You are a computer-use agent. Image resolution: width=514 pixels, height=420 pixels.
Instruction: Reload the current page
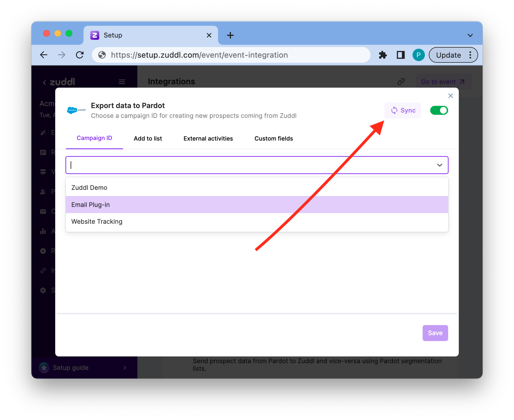click(80, 55)
